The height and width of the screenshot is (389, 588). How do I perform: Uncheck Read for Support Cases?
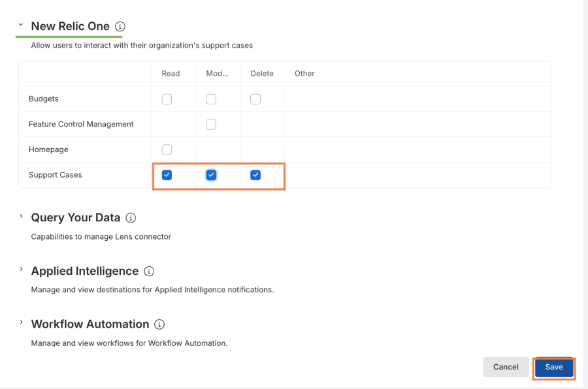167,175
